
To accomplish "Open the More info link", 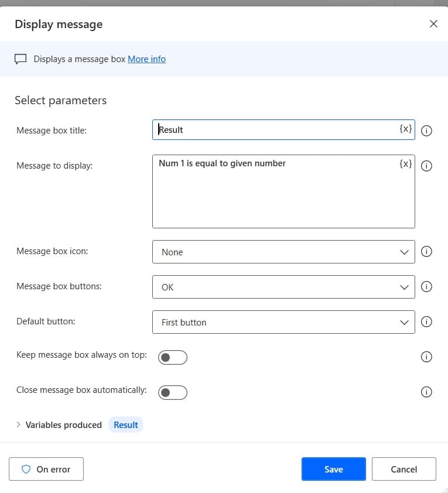I will [146, 59].
